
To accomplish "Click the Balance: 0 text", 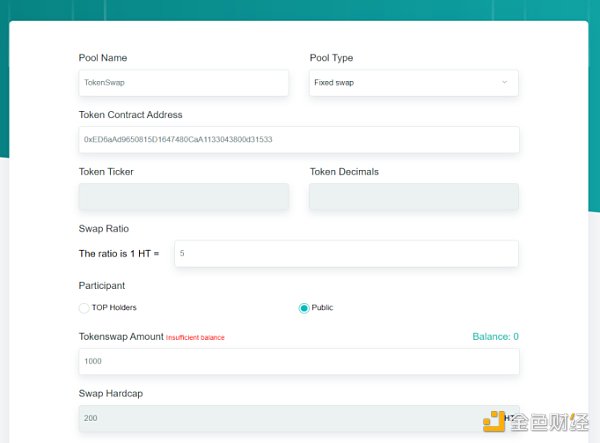I will click(x=495, y=337).
